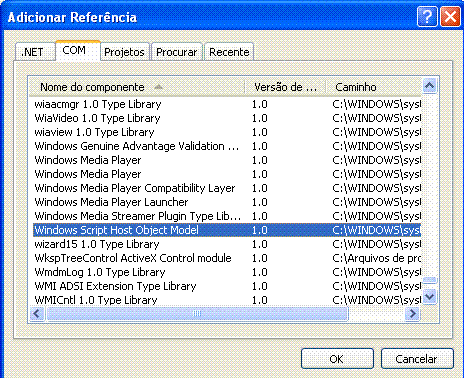Click version 1.0 of wizard15 row
The width and height of the screenshot is (464, 378).
pos(260,244)
